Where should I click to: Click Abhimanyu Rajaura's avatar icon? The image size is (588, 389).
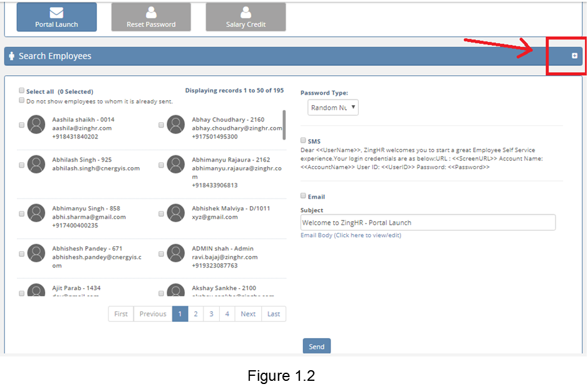point(176,164)
